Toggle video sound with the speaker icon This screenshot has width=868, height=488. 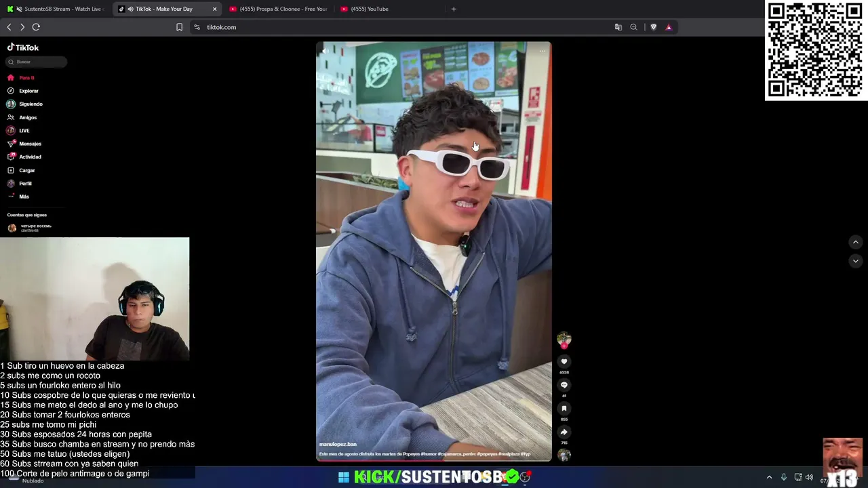[325, 51]
